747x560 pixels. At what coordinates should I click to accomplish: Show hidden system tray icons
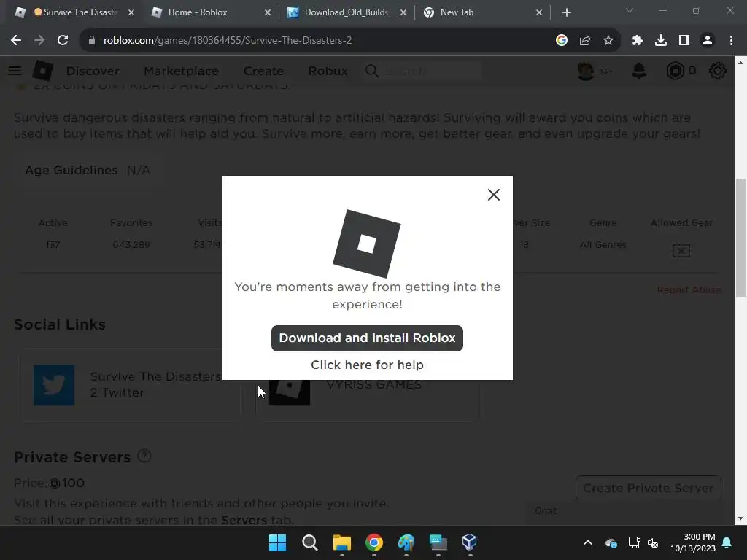[588, 542]
